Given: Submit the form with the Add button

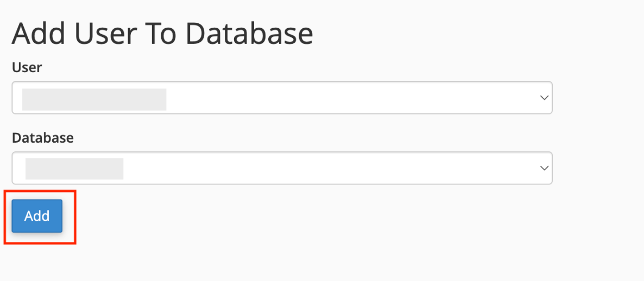Looking at the screenshot, I should click(x=37, y=216).
